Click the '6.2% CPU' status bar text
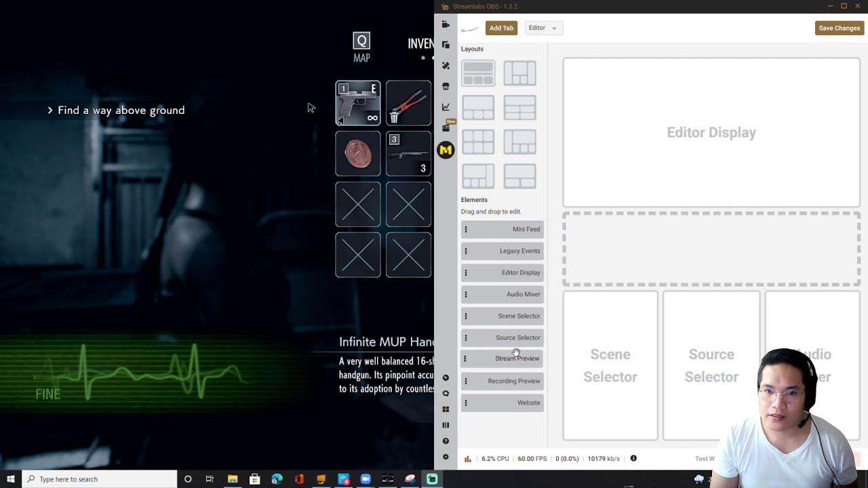The height and width of the screenshot is (488, 868). pyautogui.click(x=495, y=459)
